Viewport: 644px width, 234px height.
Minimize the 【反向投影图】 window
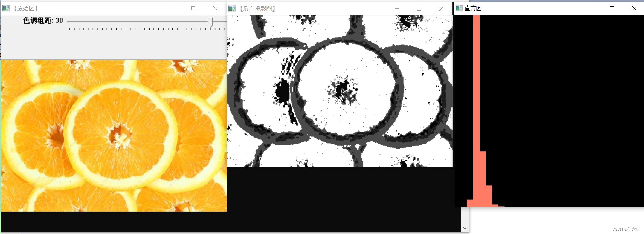[397, 9]
